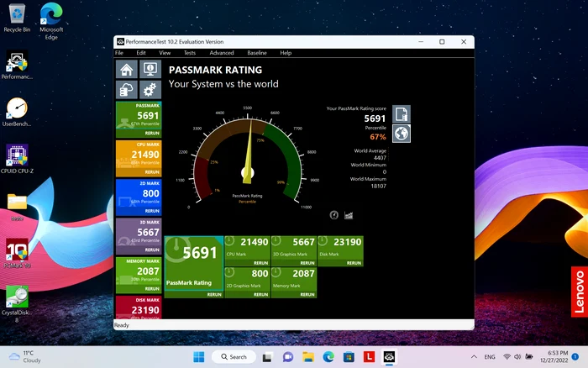Rerun the Memory Mark sidebar test

[152, 289]
